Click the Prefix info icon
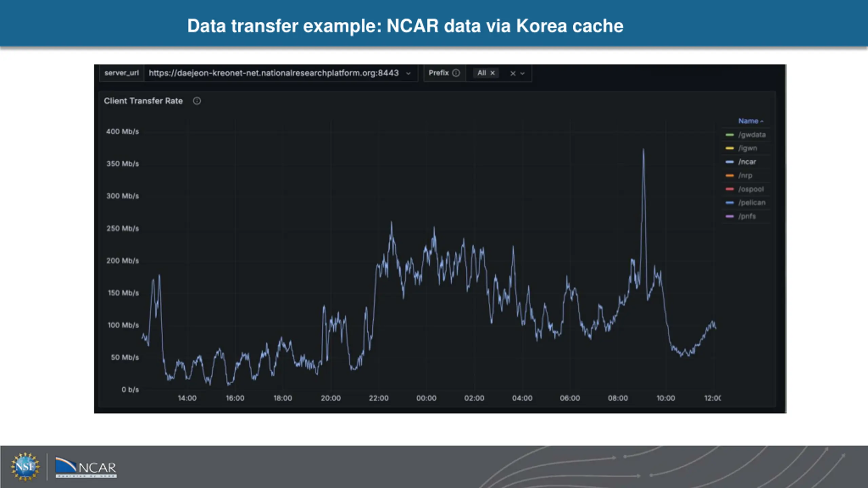868x488 pixels. [x=456, y=73]
